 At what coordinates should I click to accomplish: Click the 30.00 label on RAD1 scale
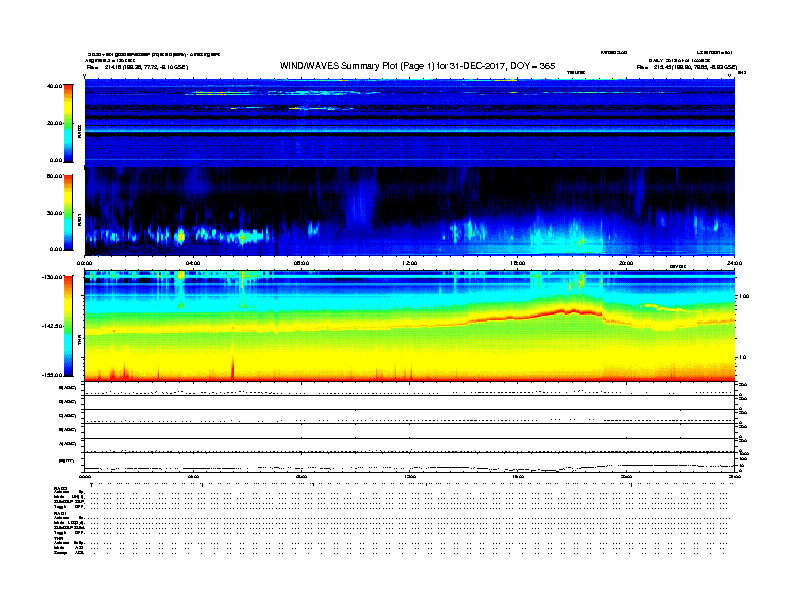click(55, 213)
